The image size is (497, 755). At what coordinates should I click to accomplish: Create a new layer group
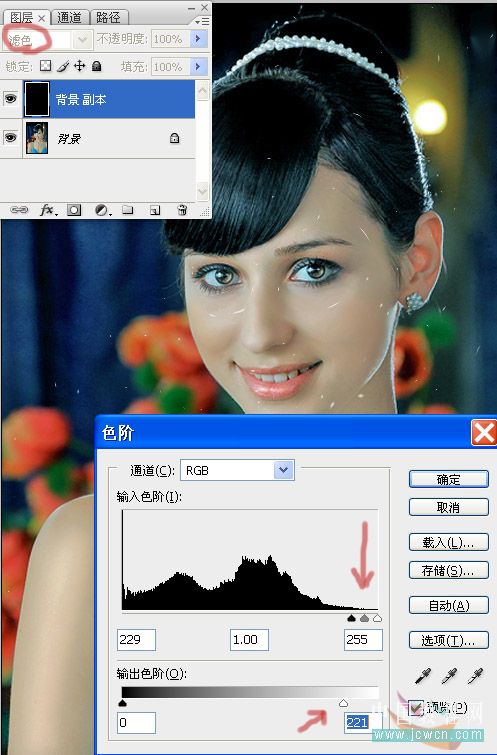pos(128,210)
